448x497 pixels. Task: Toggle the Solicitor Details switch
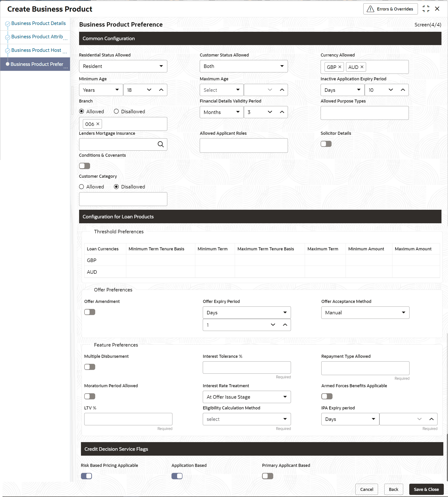(326, 144)
